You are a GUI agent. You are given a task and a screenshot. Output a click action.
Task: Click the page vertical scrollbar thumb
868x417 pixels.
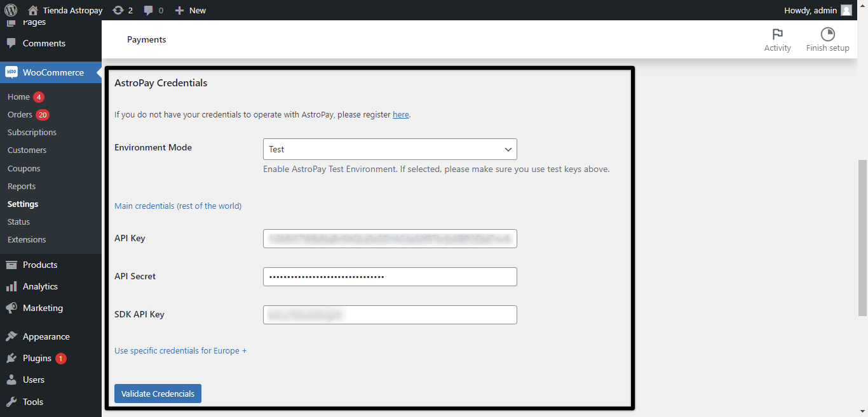point(862,238)
